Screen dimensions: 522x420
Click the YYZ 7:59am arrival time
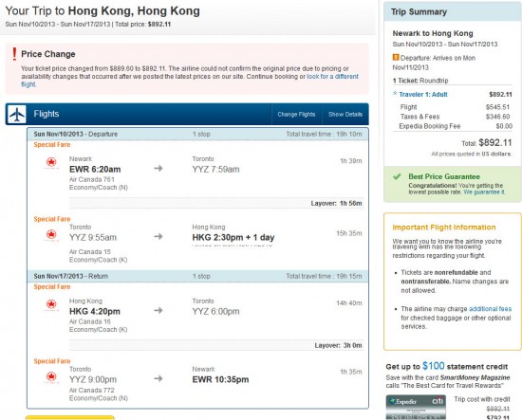click(215, 170)
